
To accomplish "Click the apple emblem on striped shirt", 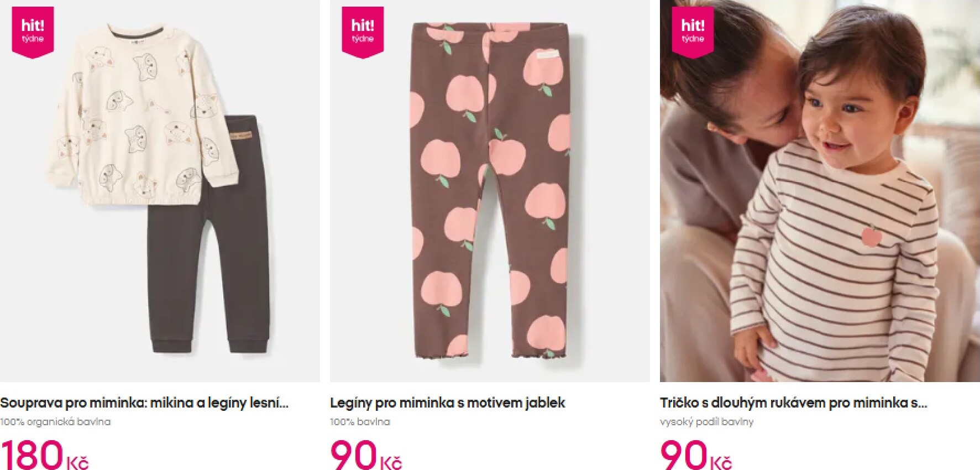I will [x=872, y=235].
